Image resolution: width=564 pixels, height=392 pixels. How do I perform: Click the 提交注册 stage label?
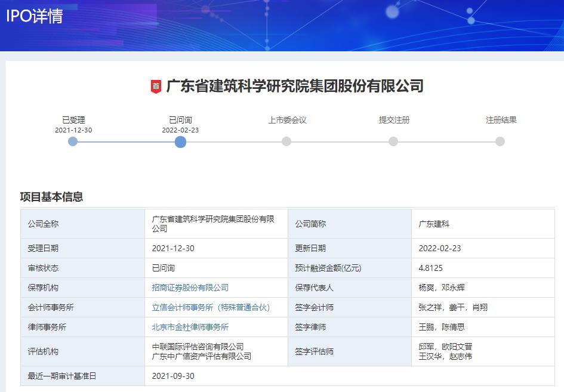tap(395, 120)
